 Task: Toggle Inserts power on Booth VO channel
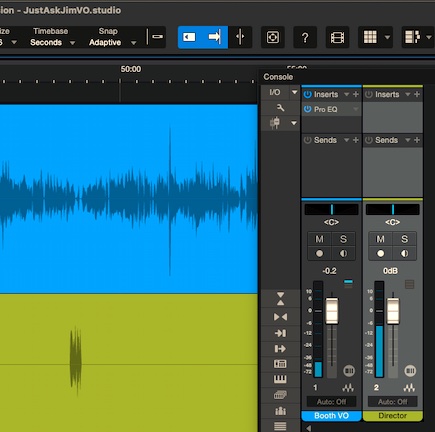pos(307,95)
